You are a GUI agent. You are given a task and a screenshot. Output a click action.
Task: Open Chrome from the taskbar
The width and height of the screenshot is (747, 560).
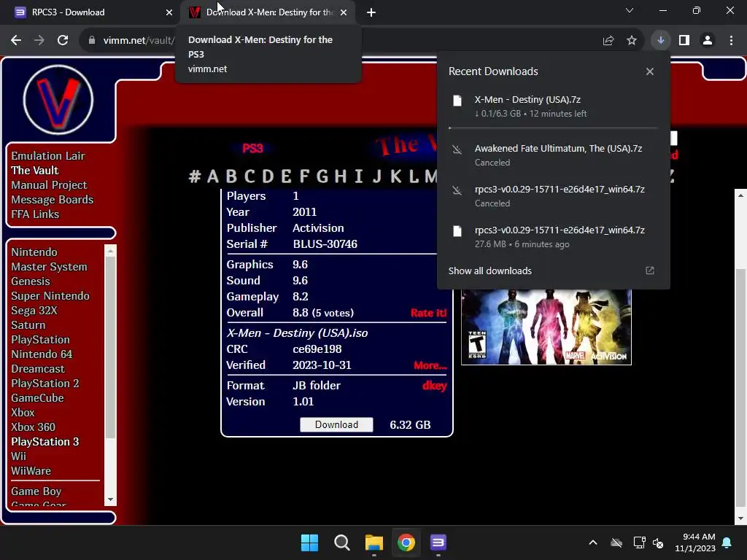pos(406,542)
